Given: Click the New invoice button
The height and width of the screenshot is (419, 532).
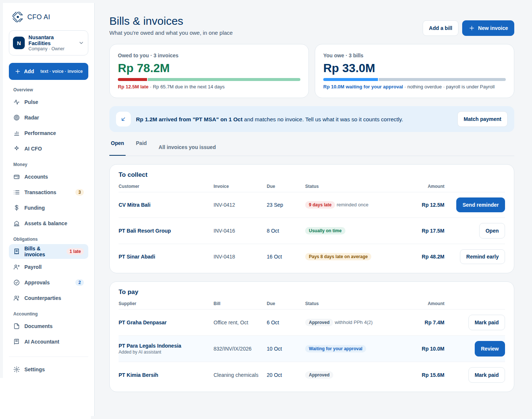Looking at the screenshot, I should pos(488,28).
